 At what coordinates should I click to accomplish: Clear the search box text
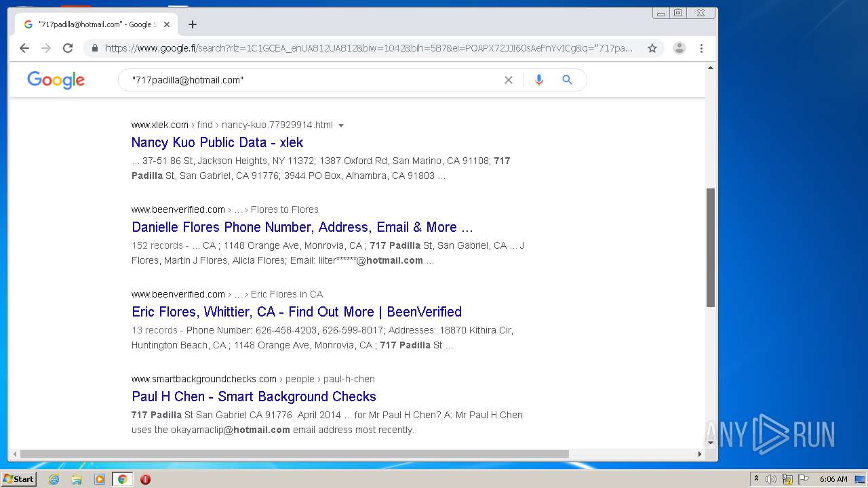509,80
